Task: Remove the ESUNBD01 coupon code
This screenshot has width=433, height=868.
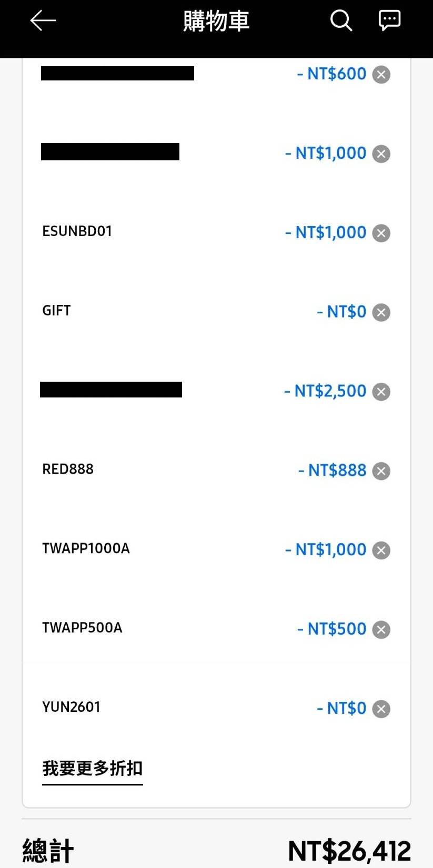Action: click(381, 233)
